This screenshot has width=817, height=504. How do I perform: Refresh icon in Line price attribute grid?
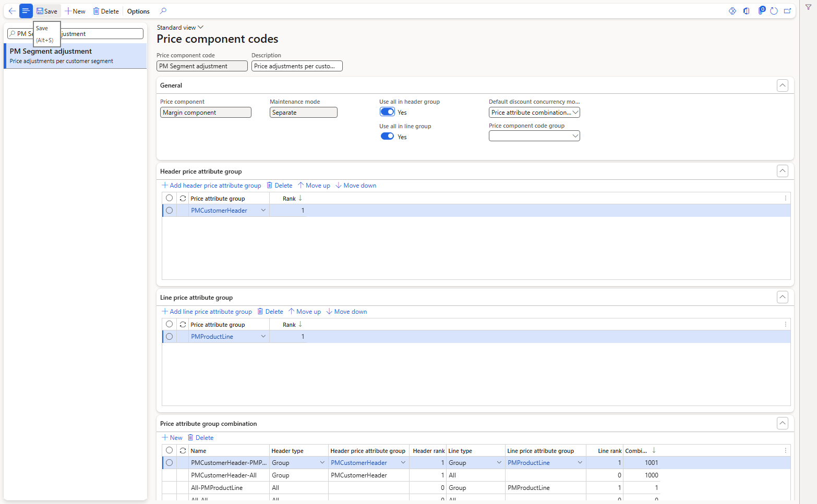pos(183,325)
